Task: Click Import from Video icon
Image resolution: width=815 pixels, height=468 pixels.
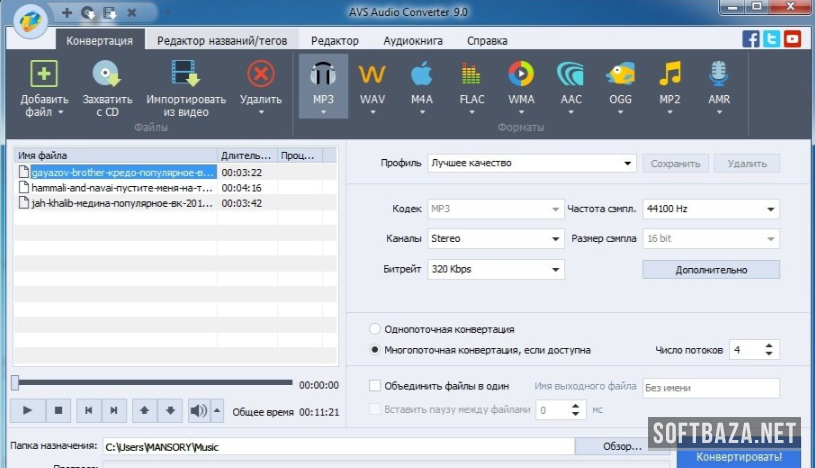Action: pyautogui.click(x=185, y=76)
